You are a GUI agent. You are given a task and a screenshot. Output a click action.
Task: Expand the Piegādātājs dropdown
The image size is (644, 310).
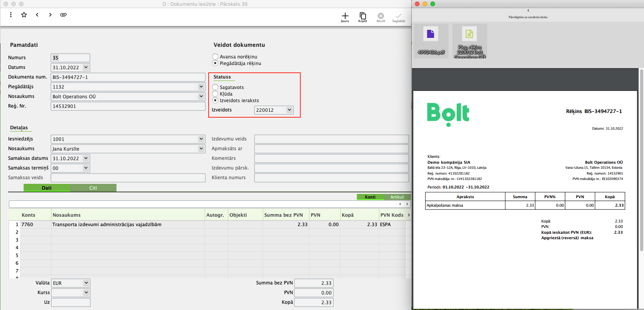coord(201,87)
